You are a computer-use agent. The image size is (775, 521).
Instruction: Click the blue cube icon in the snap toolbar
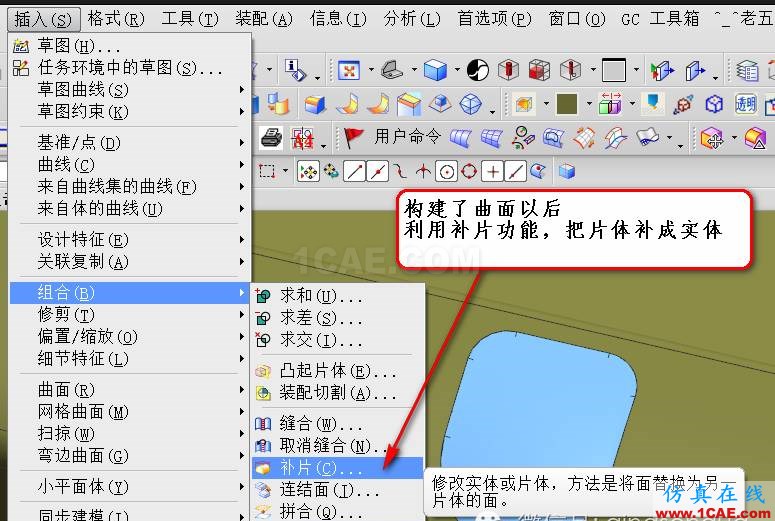coord(566,172)
